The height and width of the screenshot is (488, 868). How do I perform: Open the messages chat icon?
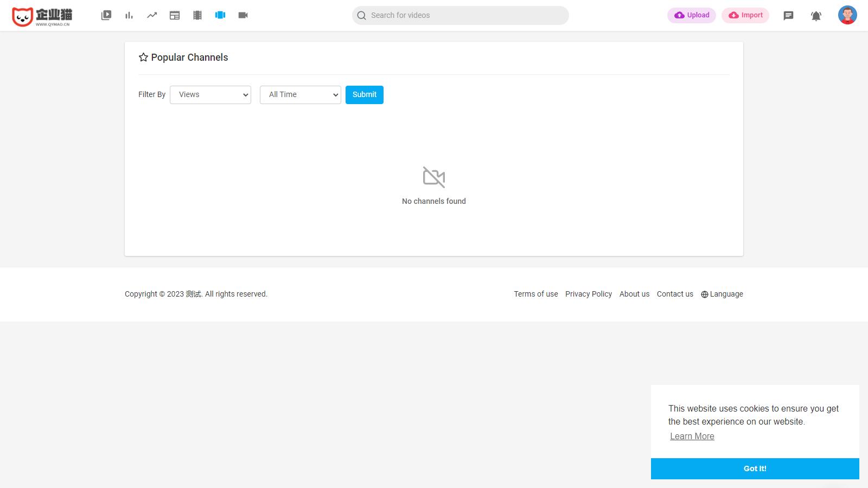pos(788,16)
